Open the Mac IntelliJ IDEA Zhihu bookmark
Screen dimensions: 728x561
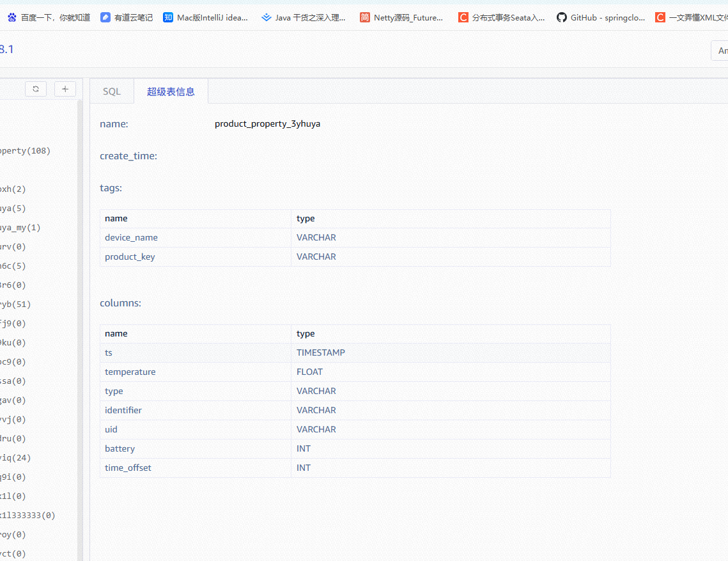pyautogui.click(x=206, y=17)
